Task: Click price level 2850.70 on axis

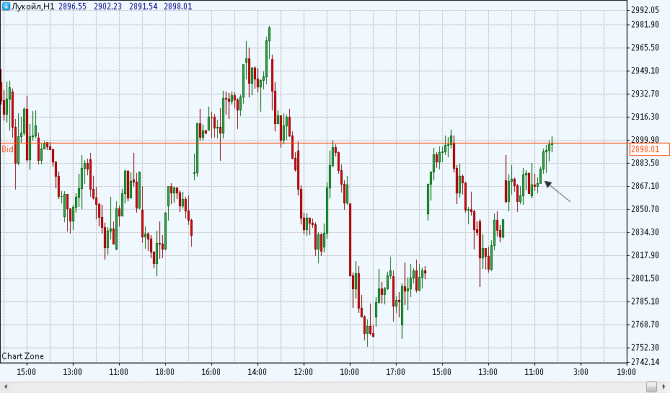Action: pyautogui.click(x=645, y=209)
